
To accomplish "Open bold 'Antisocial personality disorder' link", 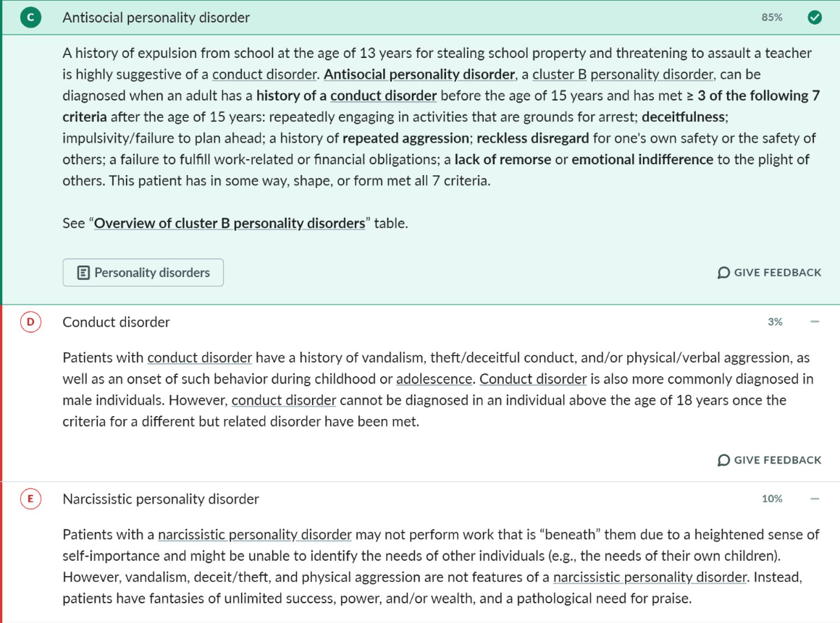I will pos(419,75).
